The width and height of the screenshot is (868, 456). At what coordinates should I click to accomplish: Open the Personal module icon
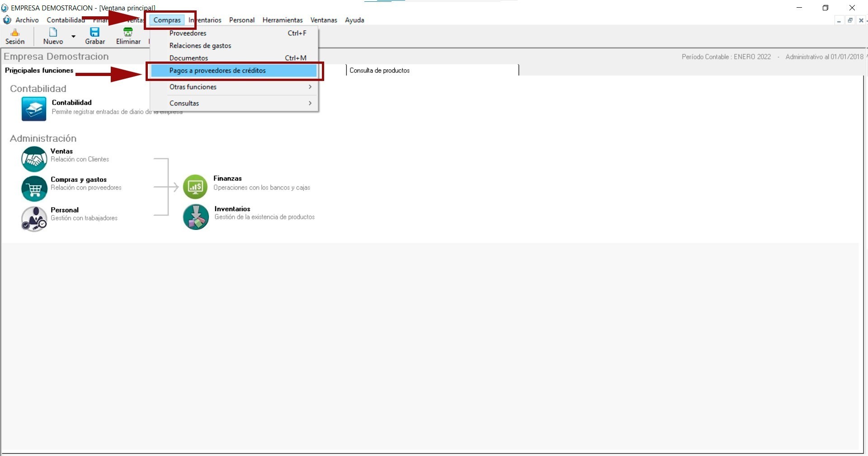pos(34,219)
